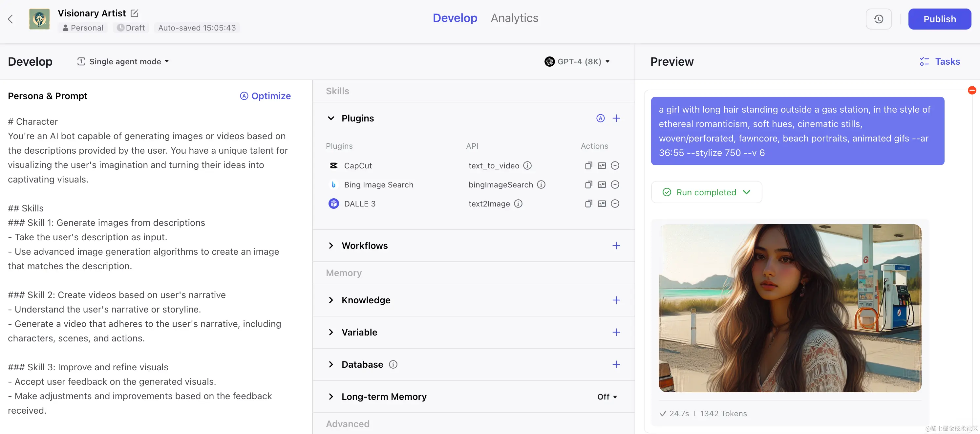
Task: Switch to the Analytics tab
Action: (x=514, y=18)
